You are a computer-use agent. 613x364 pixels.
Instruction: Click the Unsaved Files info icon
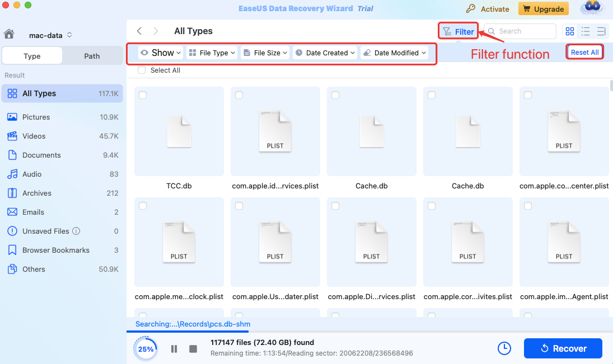tap(76, 231)
